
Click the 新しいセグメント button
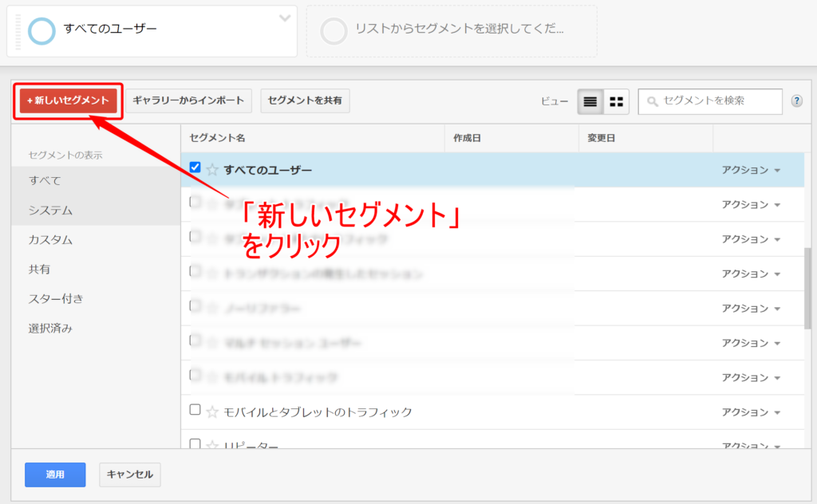tap(68, 100)
